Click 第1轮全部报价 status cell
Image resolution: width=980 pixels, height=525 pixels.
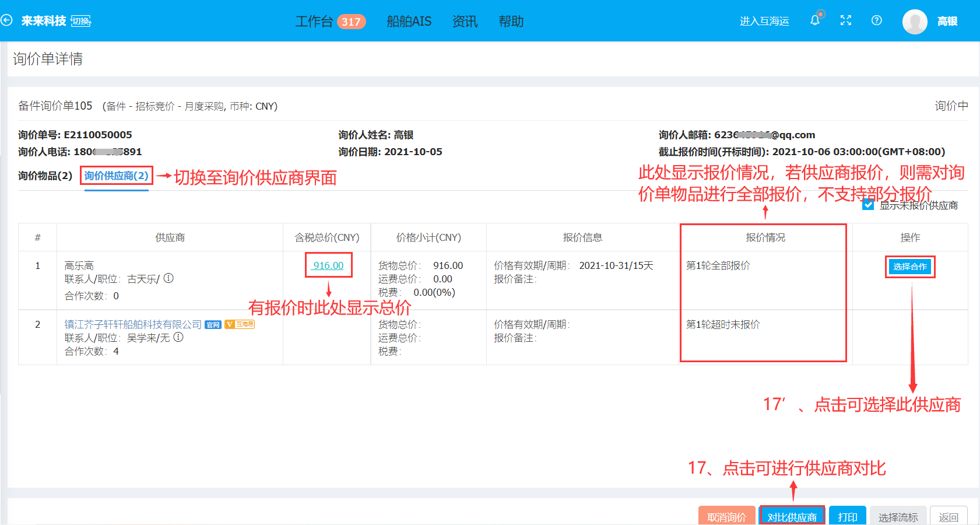[718, 265]
